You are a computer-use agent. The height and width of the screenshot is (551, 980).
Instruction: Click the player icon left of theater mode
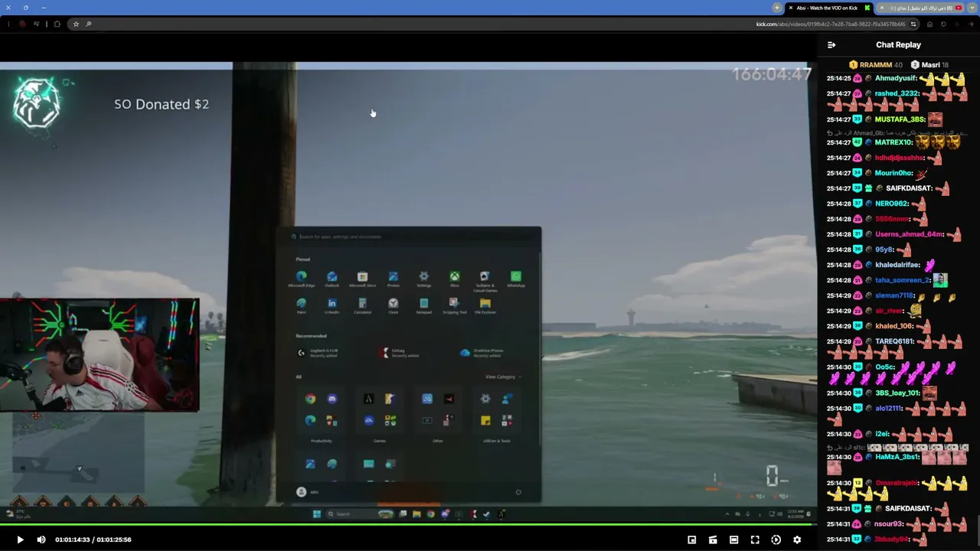coord(713,540)
